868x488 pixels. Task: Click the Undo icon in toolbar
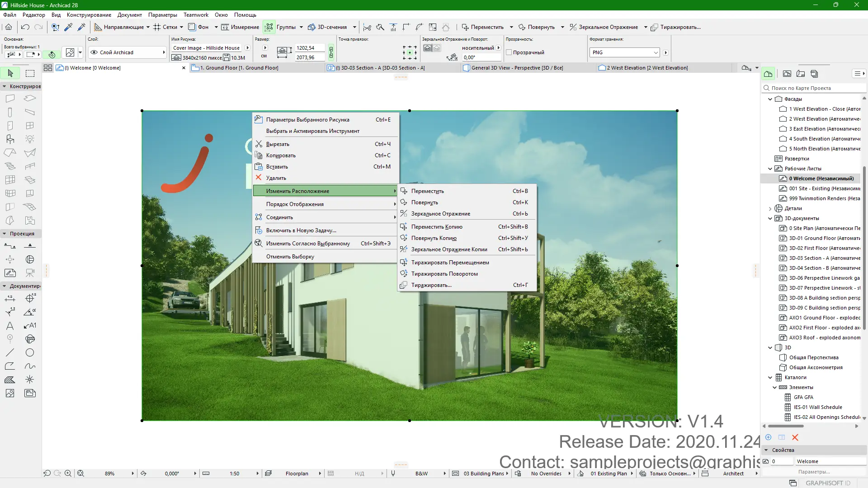tap(25, 27)
